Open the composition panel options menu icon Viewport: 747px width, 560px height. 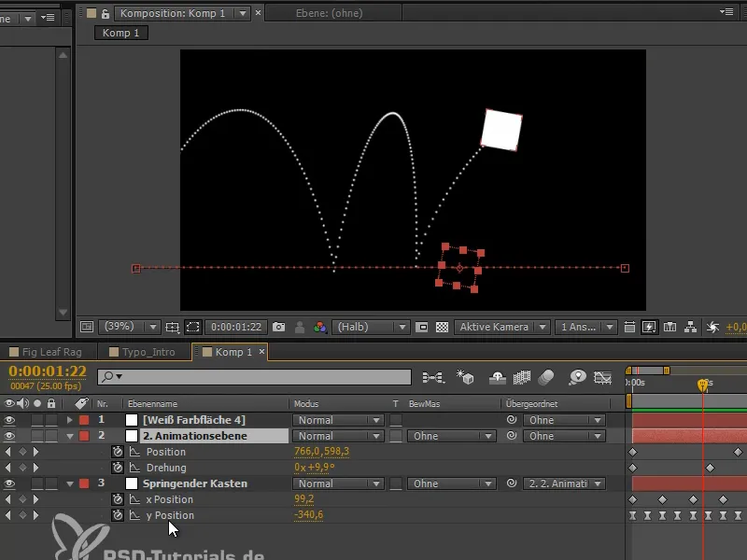(726, 12)
